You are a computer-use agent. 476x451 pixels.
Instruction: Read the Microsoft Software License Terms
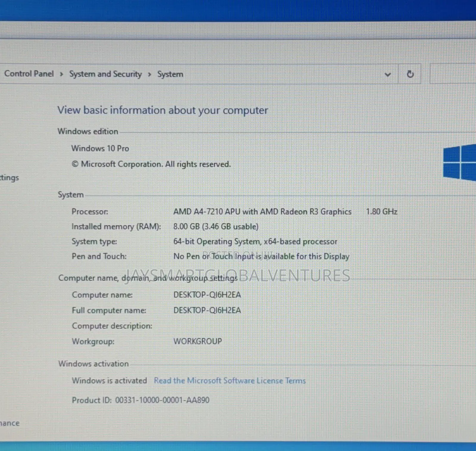coord(230,380)
